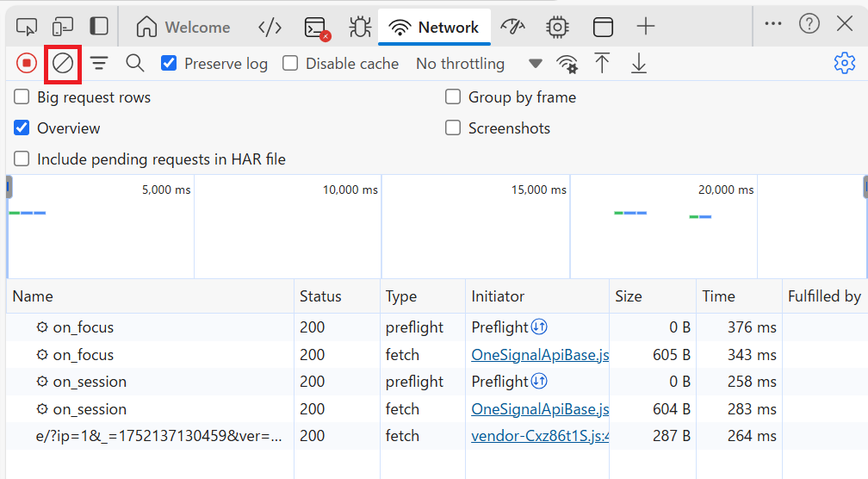
Task: Click the Export HAR download arrow
Action: 638,63
